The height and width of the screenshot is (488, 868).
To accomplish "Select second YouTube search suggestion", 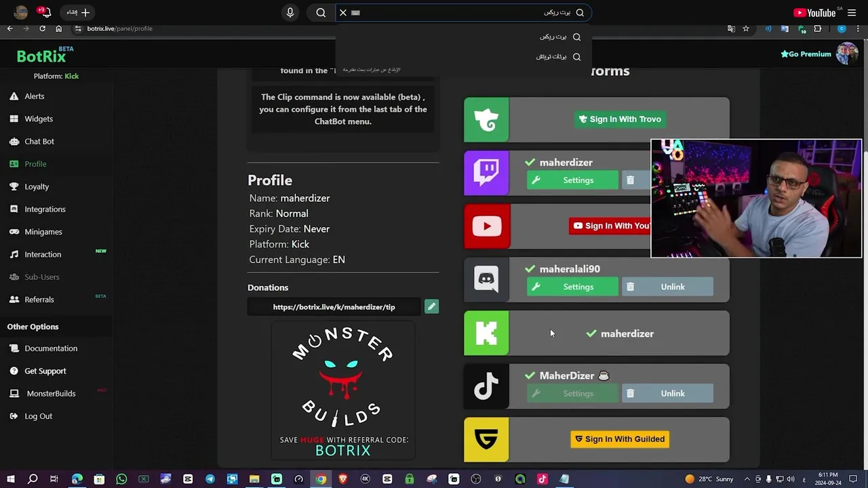I will [x=464, y=57].
